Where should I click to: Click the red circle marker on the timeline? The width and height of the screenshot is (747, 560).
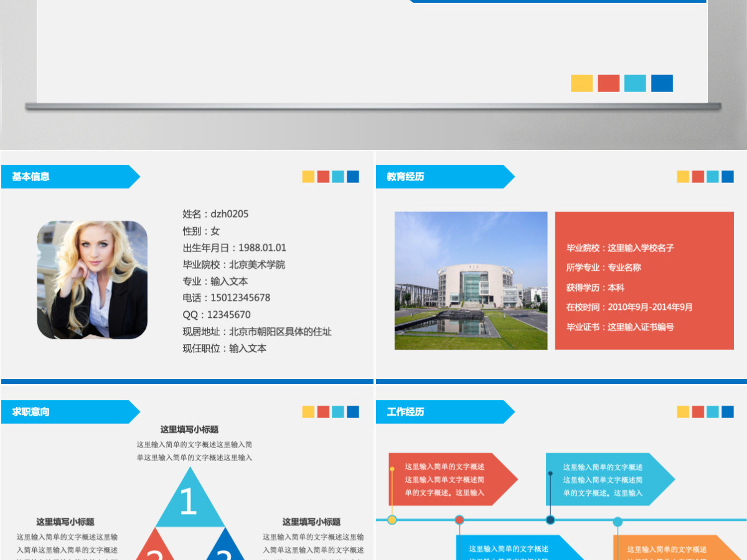459,520
